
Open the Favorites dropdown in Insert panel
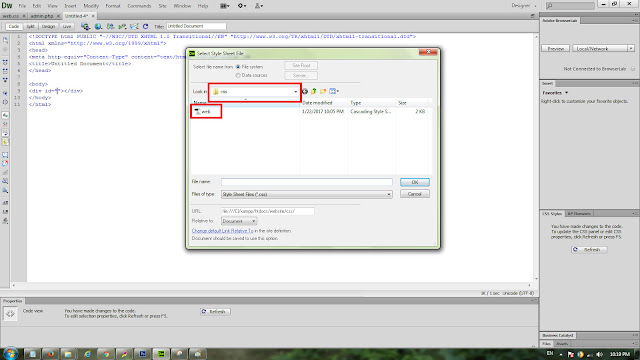point(555,93)
